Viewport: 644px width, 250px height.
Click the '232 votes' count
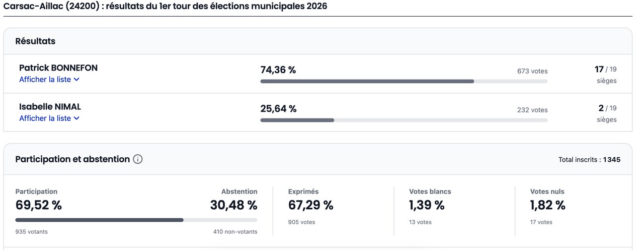click(532, 110)
